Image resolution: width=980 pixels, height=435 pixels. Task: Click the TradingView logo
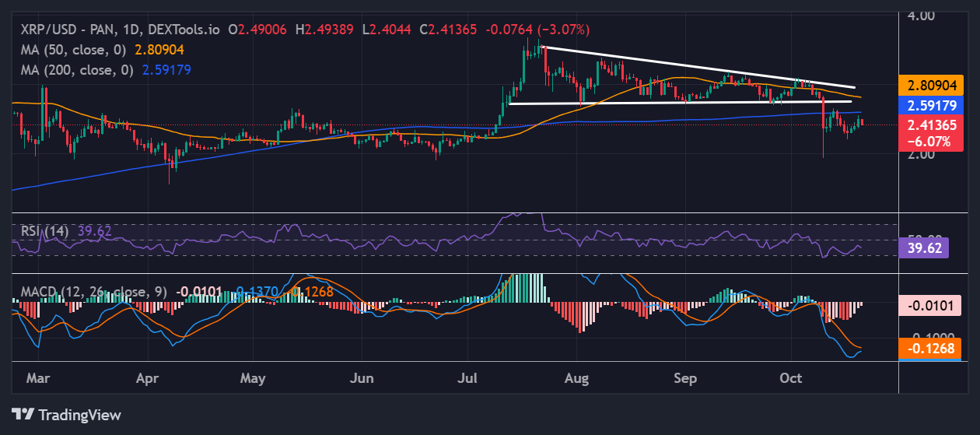tap(66, 415)
